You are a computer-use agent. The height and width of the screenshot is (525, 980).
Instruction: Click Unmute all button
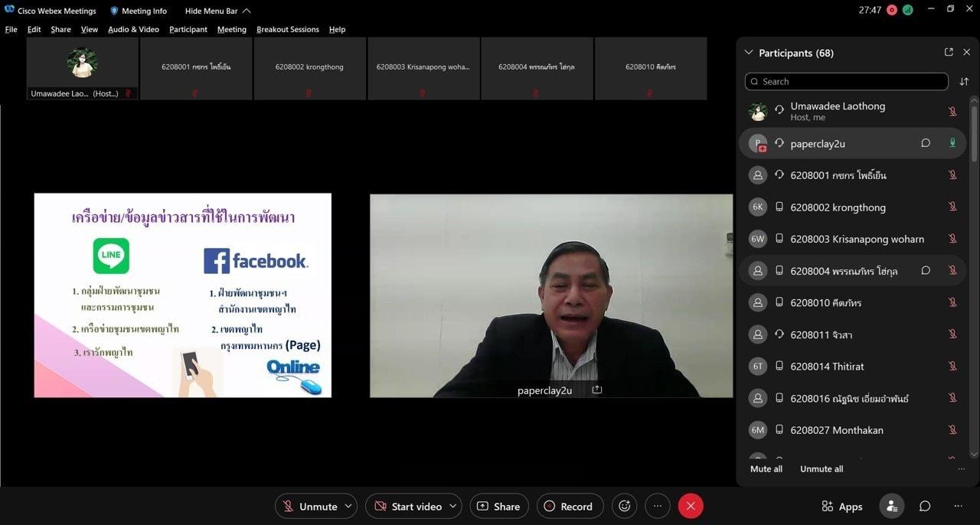coord(822,469)
